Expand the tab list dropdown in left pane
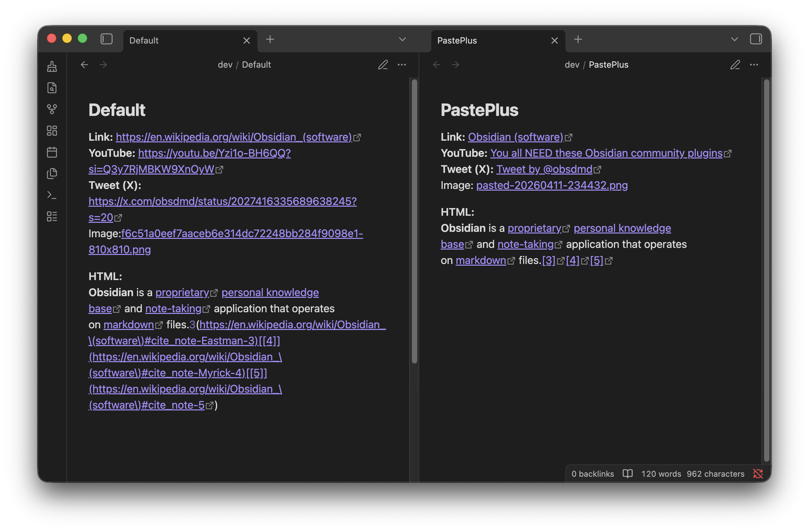The height and width of the screenshot is (532, 809). 402,40
